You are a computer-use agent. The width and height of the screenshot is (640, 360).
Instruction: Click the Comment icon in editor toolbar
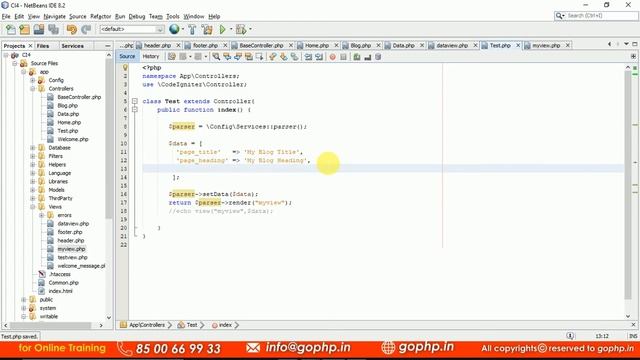(357, 57)
